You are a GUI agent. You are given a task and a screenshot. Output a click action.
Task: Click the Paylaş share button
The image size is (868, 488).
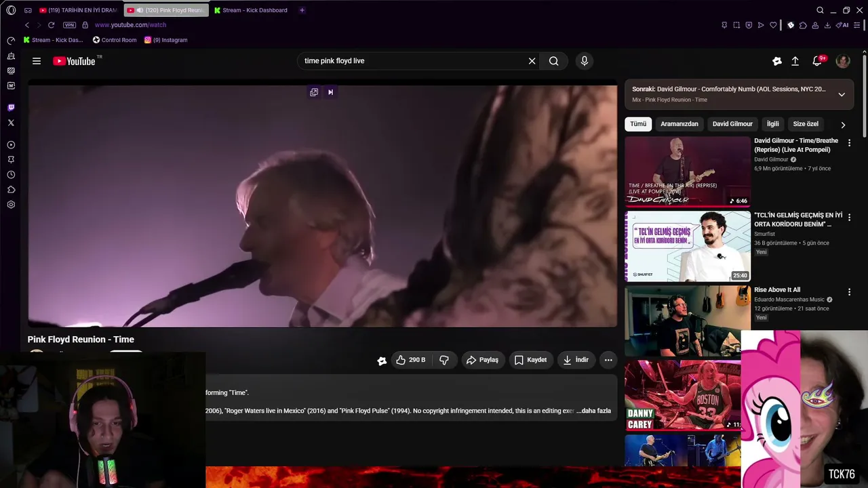pyautogui.click(x=482, y=360)
